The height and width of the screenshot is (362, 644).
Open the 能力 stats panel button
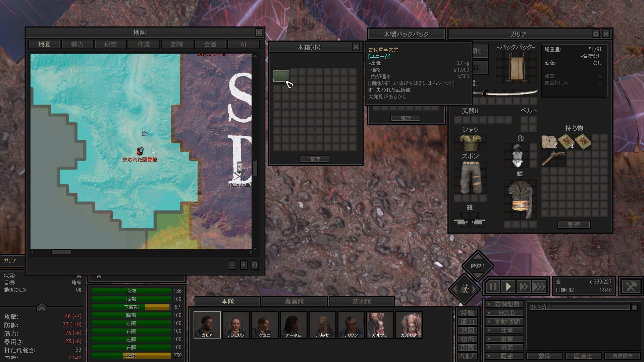(468, 321)
